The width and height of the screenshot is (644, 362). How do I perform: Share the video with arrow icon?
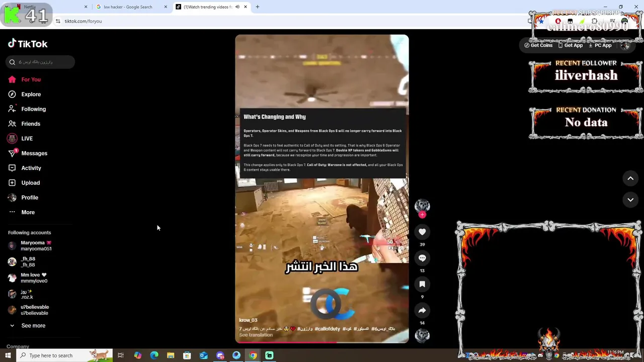[422, 310]
